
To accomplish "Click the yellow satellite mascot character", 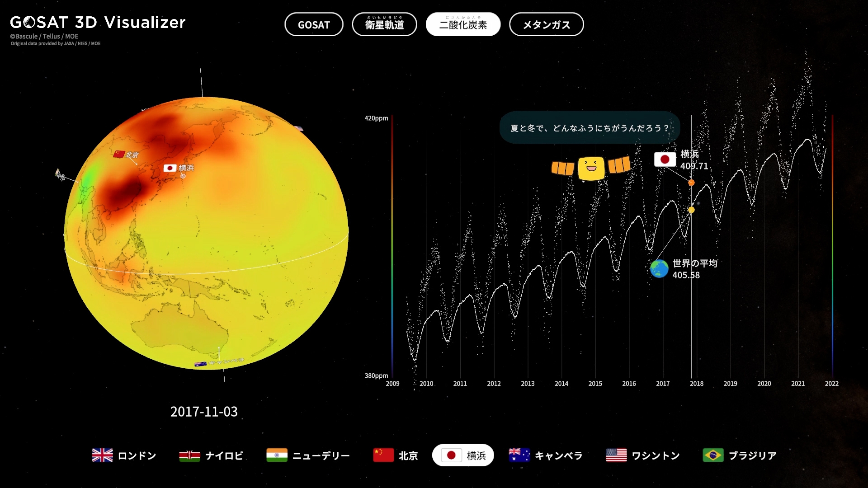I will pyautogui.click(x=591, y=168).
